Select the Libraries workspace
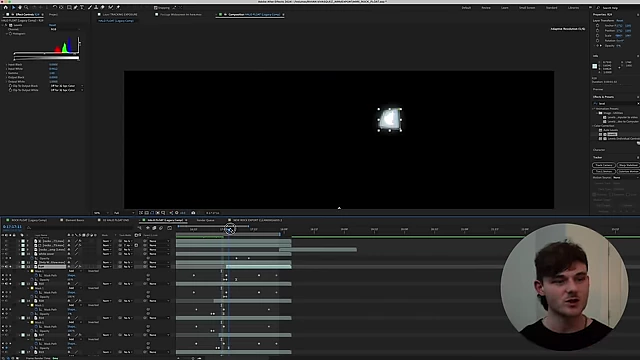 (573, 8)
